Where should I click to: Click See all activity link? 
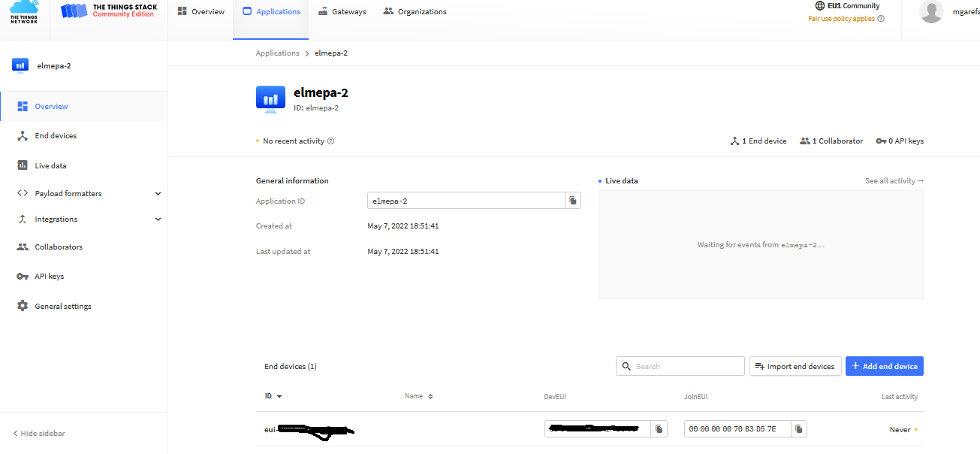coord(894,181)
